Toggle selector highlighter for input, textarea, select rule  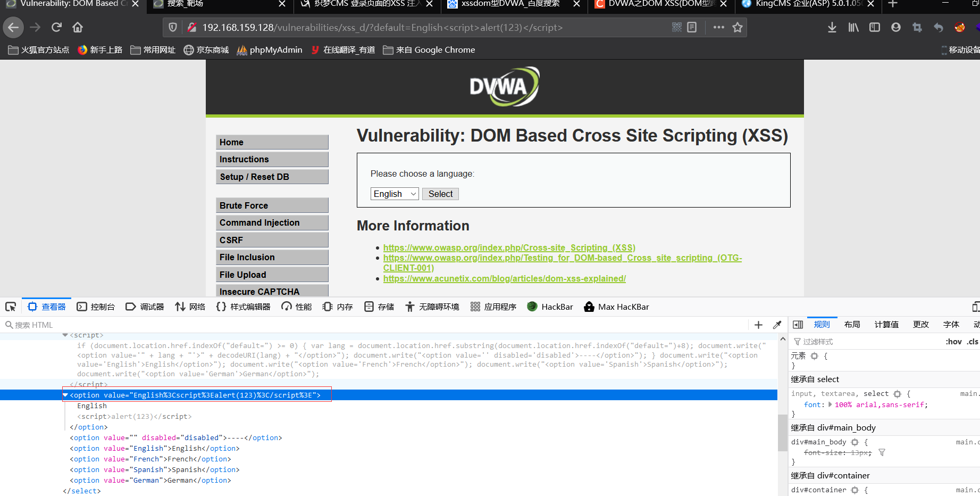898,394
